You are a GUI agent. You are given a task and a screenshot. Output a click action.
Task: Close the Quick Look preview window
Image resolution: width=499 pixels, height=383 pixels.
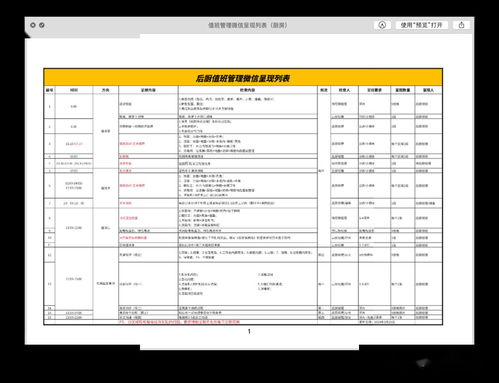pyautogui.click(x=33, y=25)
